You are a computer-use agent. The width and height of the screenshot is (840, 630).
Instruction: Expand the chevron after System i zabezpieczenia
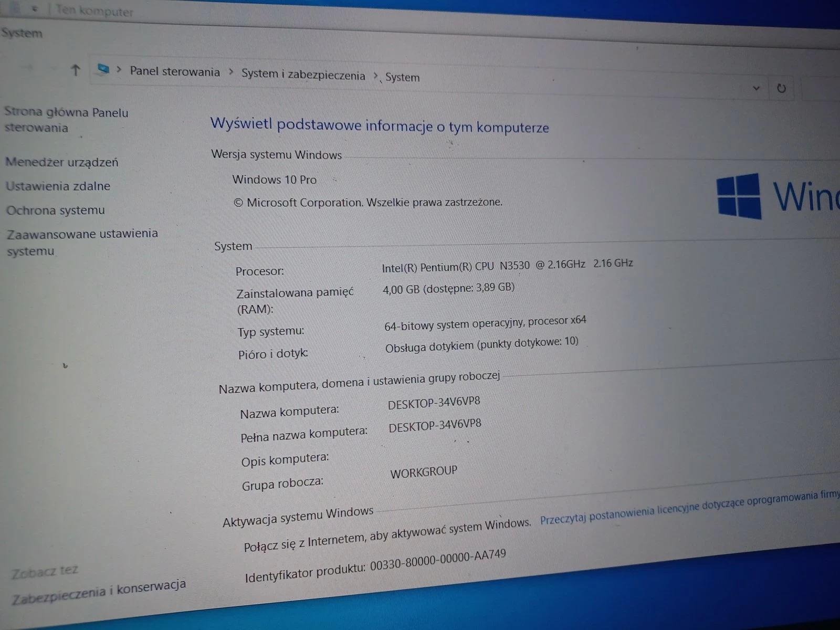point(376,75)
